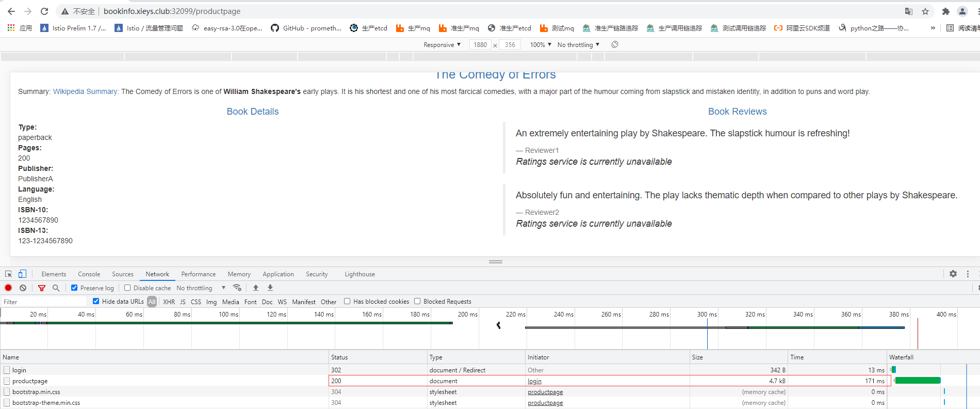Viewport: 980px width, 409px height.
Task: Switch to the Console tab
Action: click(89, 274)
